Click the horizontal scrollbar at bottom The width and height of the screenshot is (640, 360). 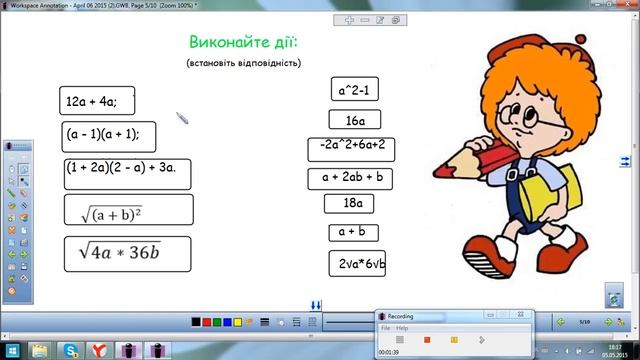(310, 336)
